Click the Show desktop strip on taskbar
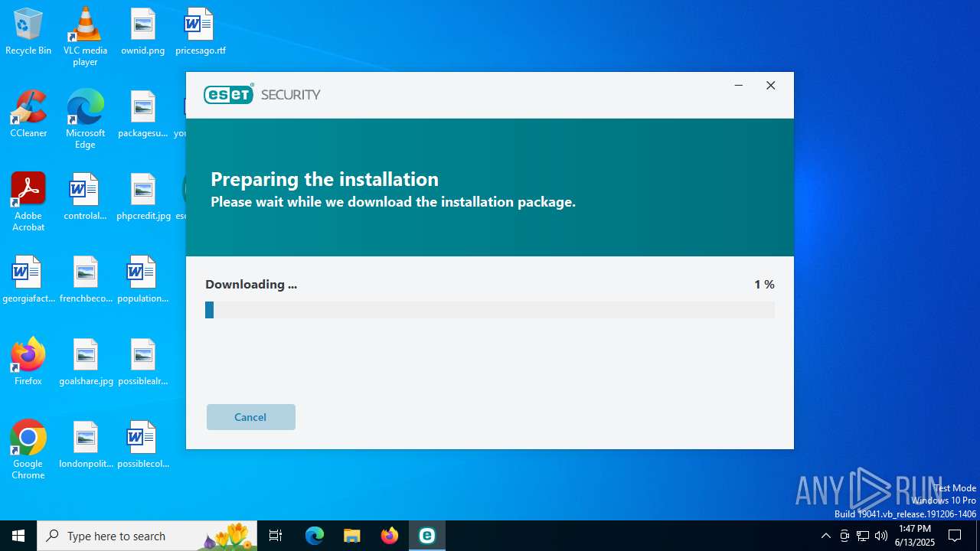980x551 pixels. (978, 536)
